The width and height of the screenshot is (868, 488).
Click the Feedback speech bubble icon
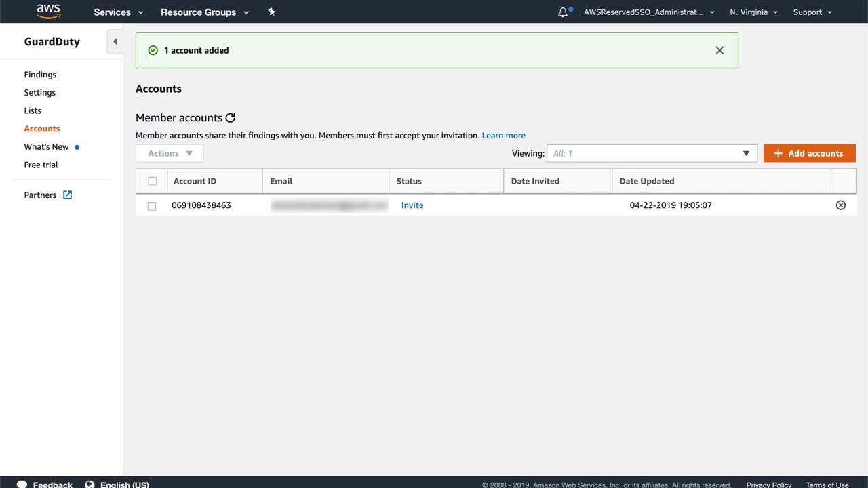pyautogui.click(x=22, y=485)
